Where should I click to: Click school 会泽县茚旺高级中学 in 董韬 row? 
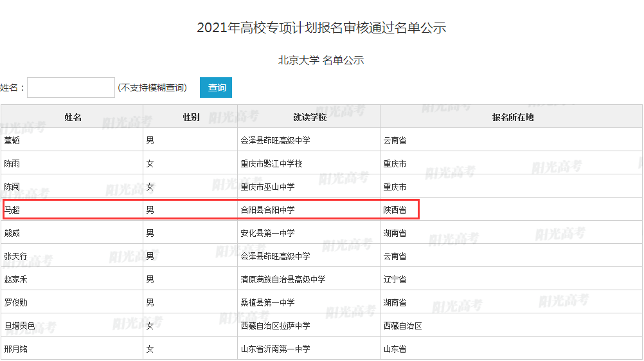(x=275, y=141)
